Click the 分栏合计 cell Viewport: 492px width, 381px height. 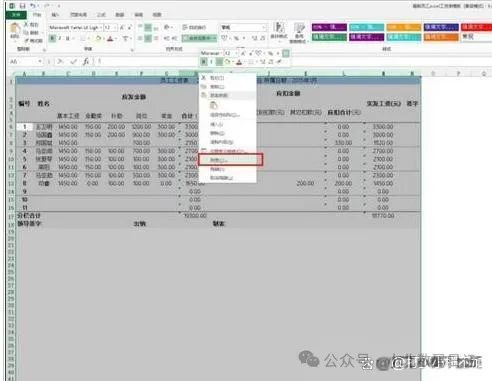pyautogui.click(x=29, y=216)
